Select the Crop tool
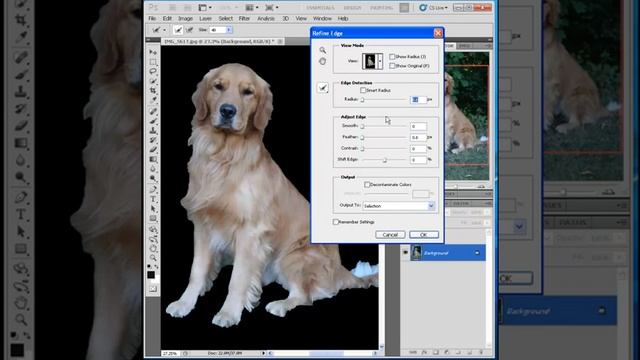This screenshot has width=640, height=360. (x=153, y=91)
